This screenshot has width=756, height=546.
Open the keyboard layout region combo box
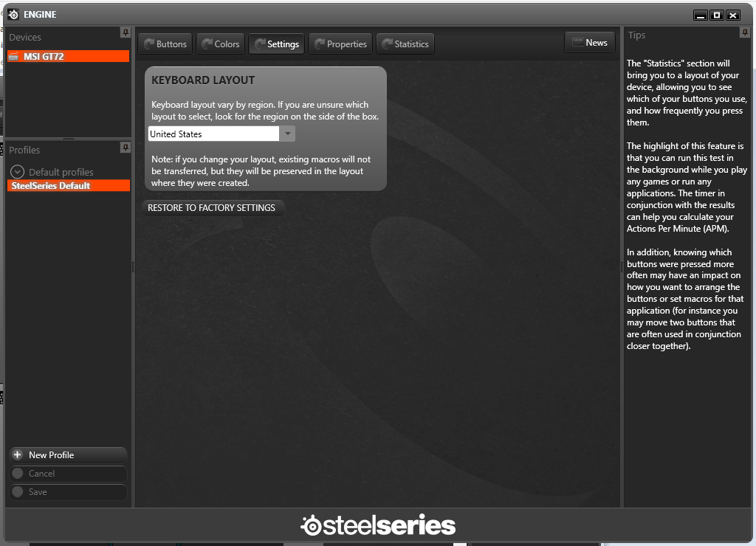221,134
